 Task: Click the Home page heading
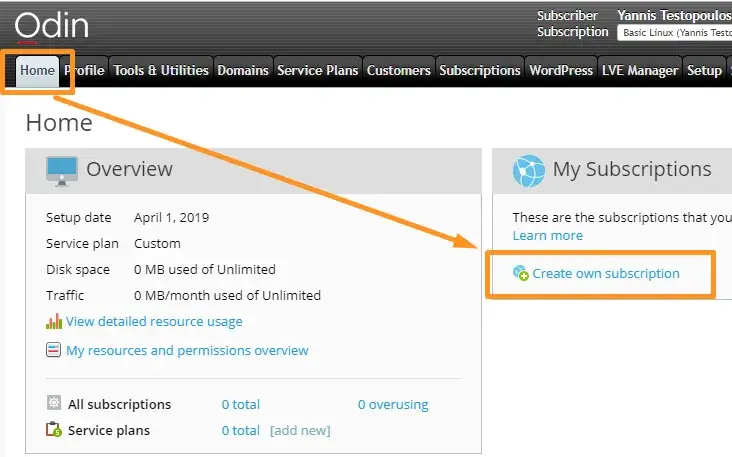pyautogui.click(x=59, y=123)
